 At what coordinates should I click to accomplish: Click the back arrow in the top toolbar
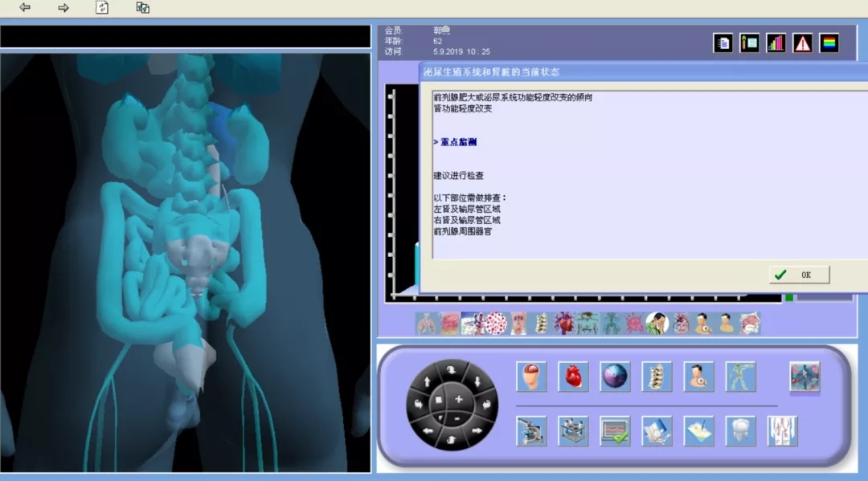pyautogui.click(x=25, y=8)
